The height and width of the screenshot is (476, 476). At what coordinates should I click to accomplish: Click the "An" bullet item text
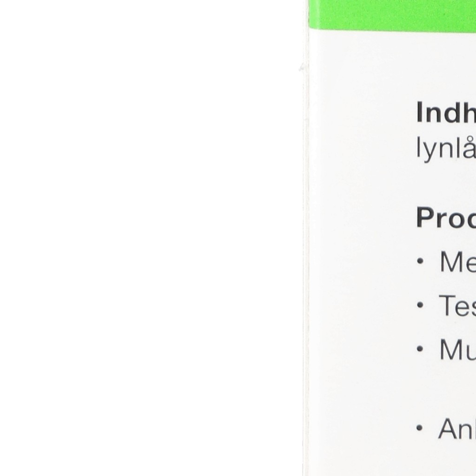[456, 429]
